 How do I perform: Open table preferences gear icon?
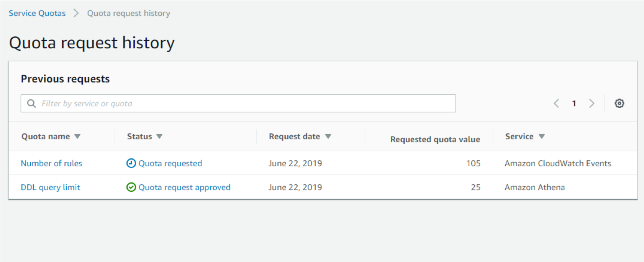(x=619, y=103)
